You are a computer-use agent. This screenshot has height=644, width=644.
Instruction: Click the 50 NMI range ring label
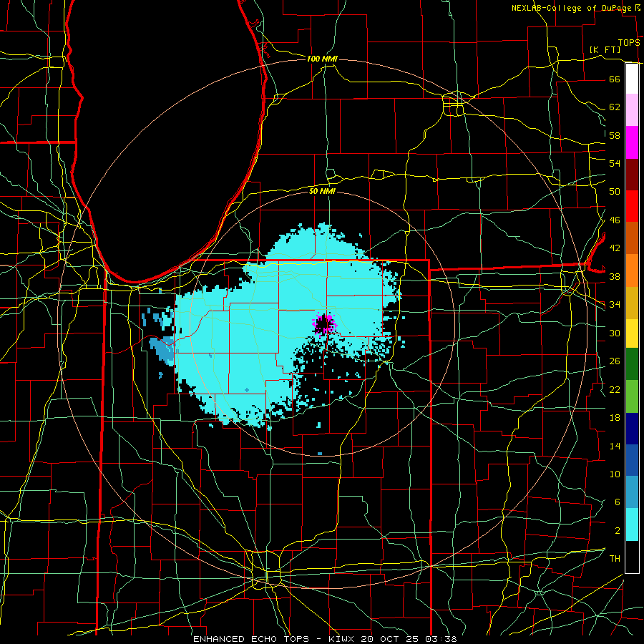[x=322, y=191]
